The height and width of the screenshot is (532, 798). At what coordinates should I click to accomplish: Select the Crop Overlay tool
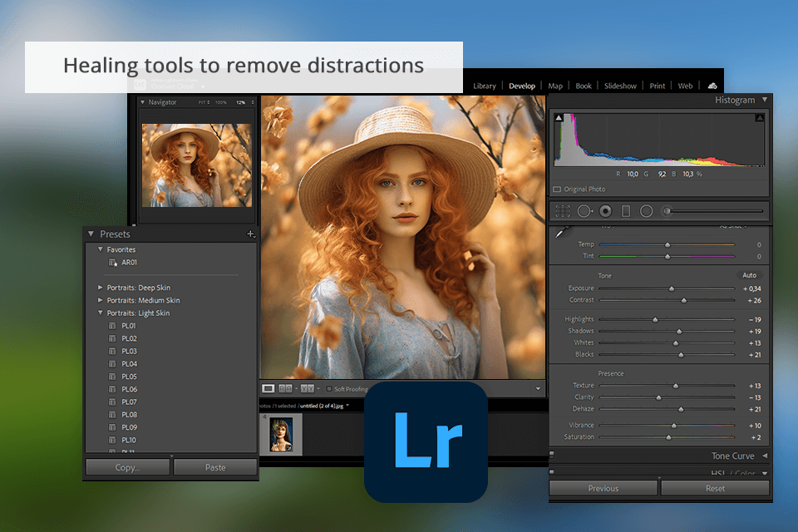pyautogui.click(x=563, y=211)
